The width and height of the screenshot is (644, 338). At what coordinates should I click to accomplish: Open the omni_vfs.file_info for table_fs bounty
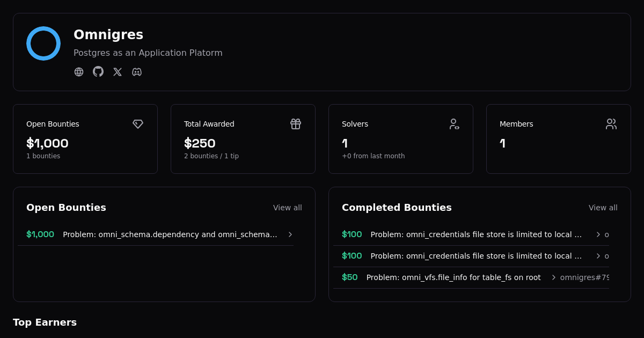453,277
